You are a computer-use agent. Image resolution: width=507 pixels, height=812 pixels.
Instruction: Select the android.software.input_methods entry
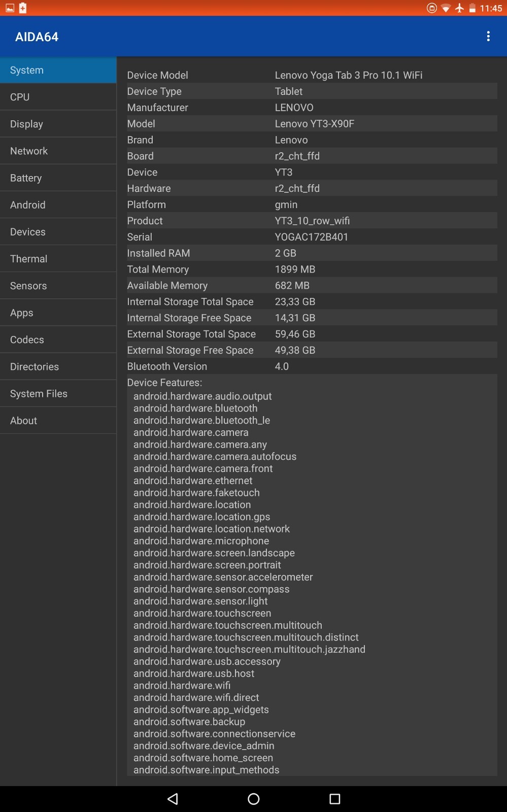[x=206, y=770]
